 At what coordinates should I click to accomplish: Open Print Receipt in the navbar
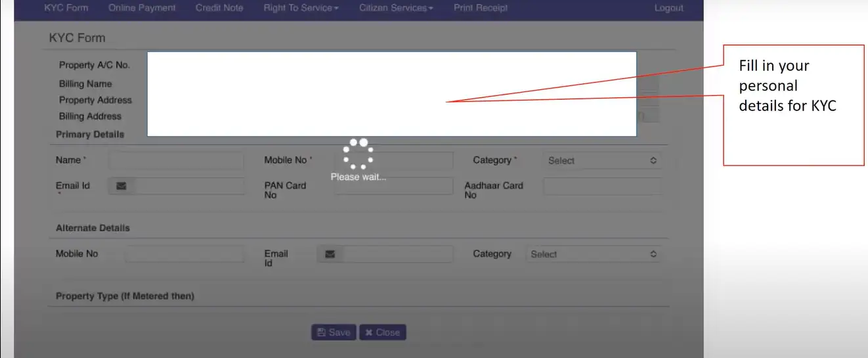(481, 8)
